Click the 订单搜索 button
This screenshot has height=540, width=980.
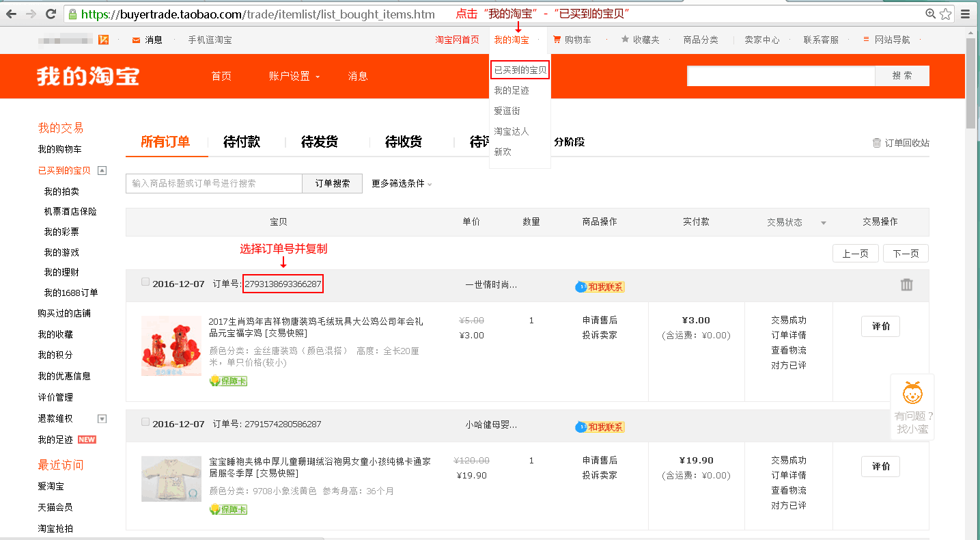[x=333, y=183]
